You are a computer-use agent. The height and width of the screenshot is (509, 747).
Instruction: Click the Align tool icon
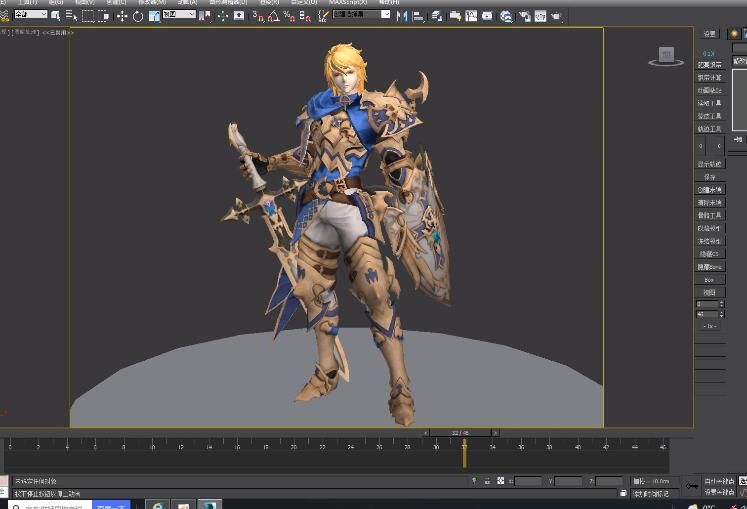[419, 16]
